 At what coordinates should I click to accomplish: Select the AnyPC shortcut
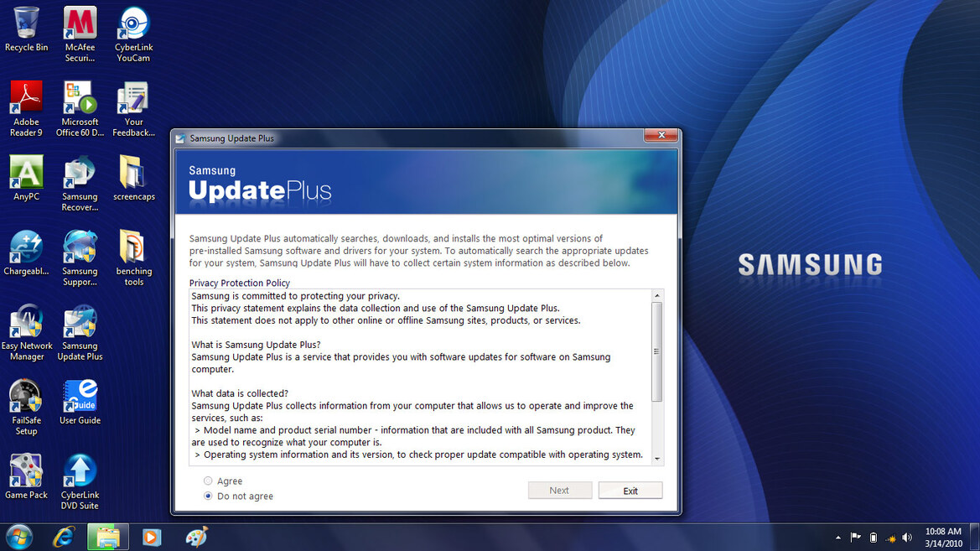pos(26,179)
